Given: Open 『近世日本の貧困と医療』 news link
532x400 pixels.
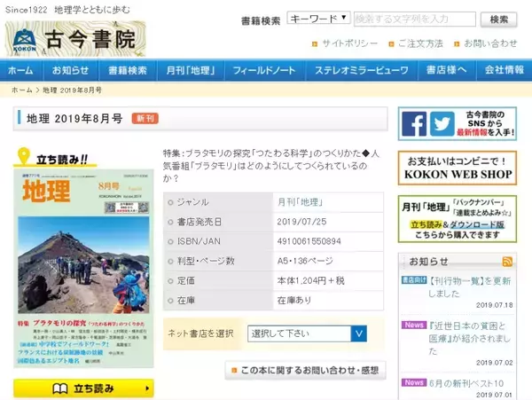Looking at the screenshot, I should (x=470, y=338).
